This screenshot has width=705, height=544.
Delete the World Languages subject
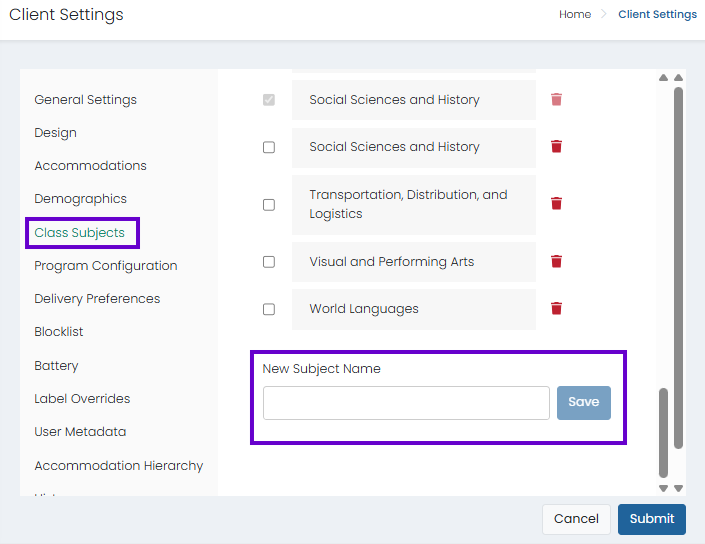(x=556, y=308)
